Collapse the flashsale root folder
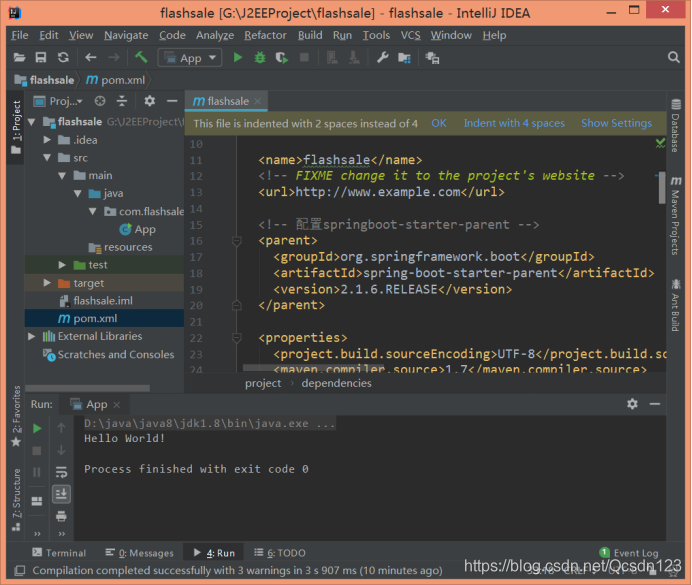This screenshot has height=585, width=692. [32, 122]
